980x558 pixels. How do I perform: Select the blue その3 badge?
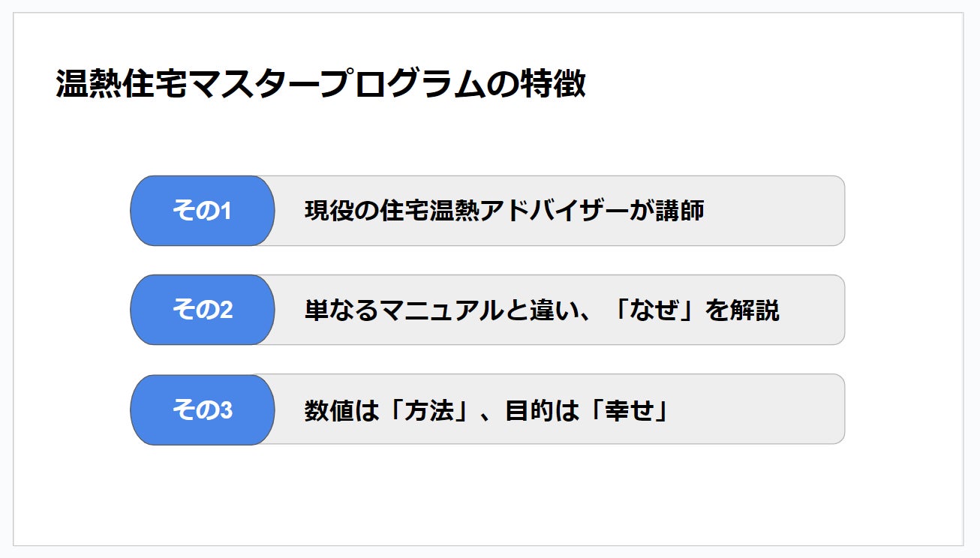202,410
